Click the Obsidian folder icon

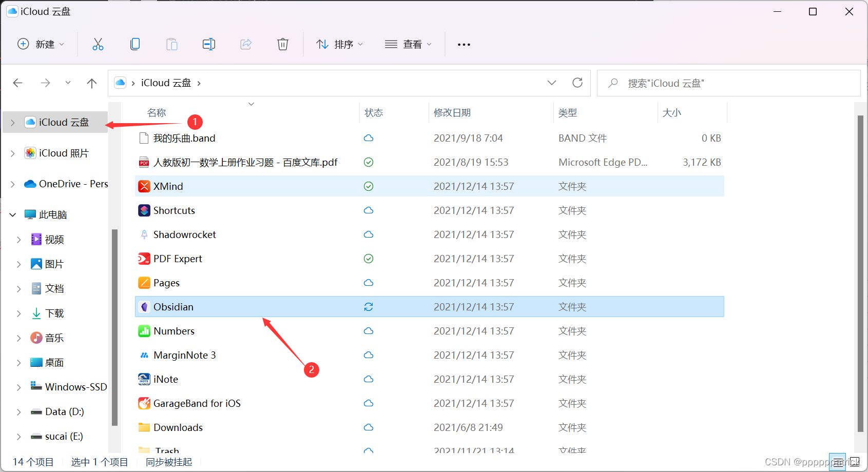pyautogui.click(x=144, y=307)
